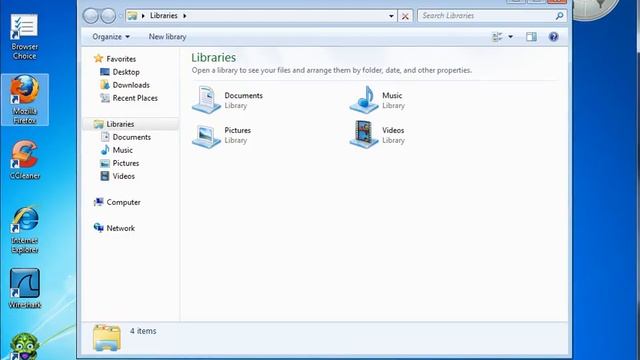The image size is (640, 360).
Task: Select Computer in the navigation pane
Action: 123,202
